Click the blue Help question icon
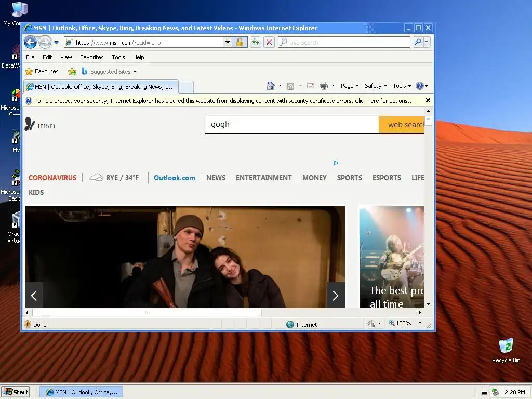Viewport: 532px width, 399px height. (420, 86)
